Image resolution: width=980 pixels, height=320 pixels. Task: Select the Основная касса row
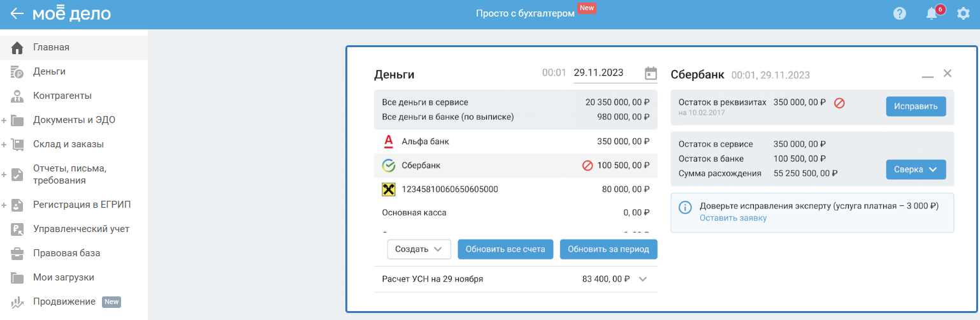515,213
